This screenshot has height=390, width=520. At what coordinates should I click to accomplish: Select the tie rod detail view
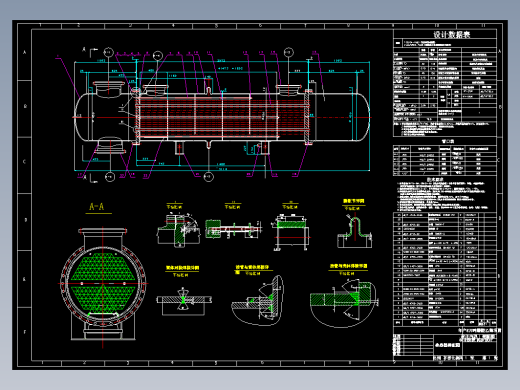click(233, 229)
